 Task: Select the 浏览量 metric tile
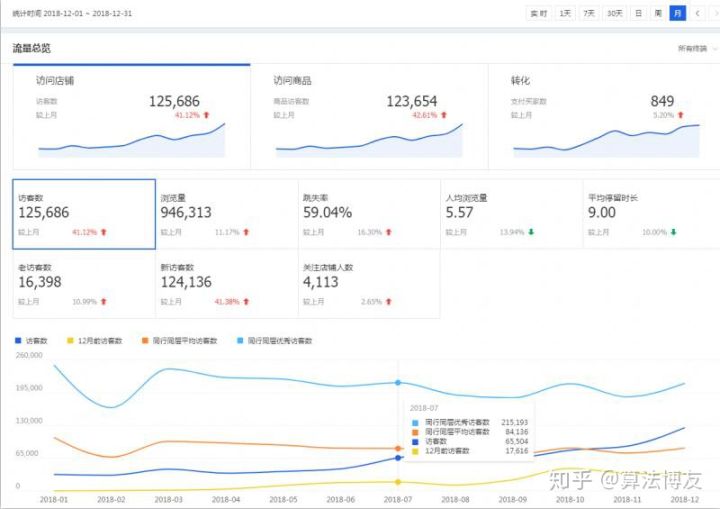[x=227, y=213]
